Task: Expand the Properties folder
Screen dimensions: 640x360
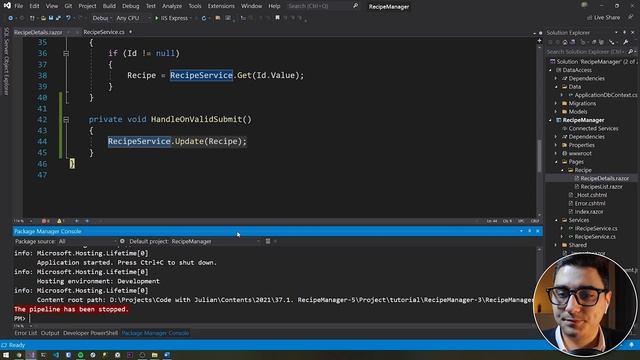Action: (556, 145)
